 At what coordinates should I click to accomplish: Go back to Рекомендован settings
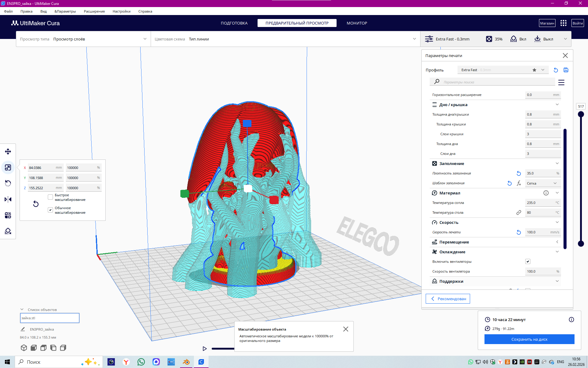[x=448, y=299]
